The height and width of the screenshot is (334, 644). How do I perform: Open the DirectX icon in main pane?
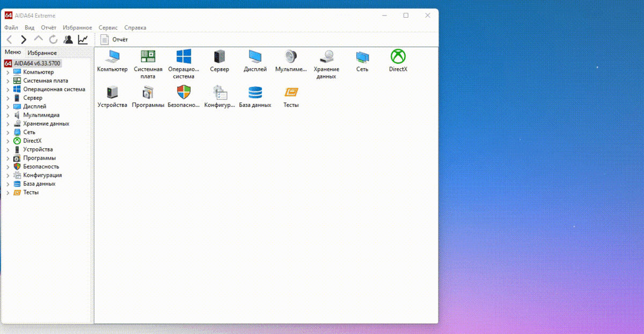click(398, 56)
